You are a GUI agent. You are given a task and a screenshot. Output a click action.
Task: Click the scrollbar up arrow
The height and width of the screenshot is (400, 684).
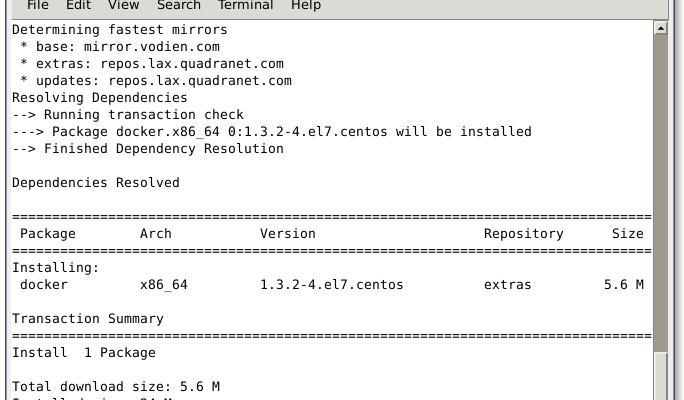(660, 28)
